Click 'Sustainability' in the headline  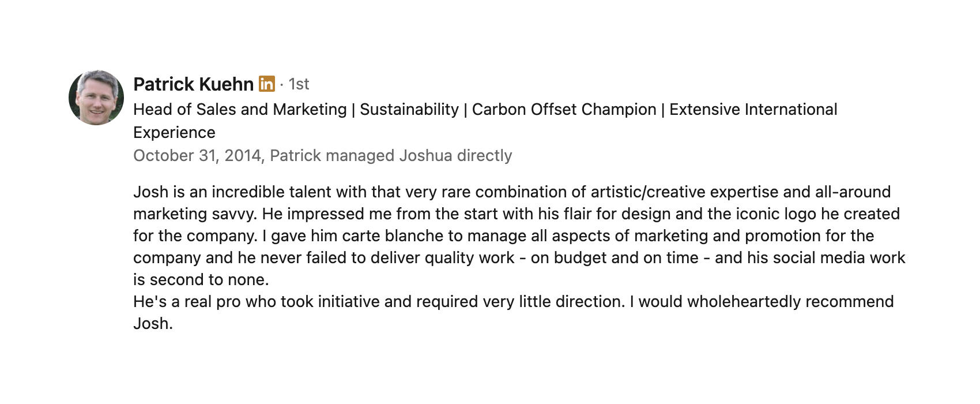409,110
